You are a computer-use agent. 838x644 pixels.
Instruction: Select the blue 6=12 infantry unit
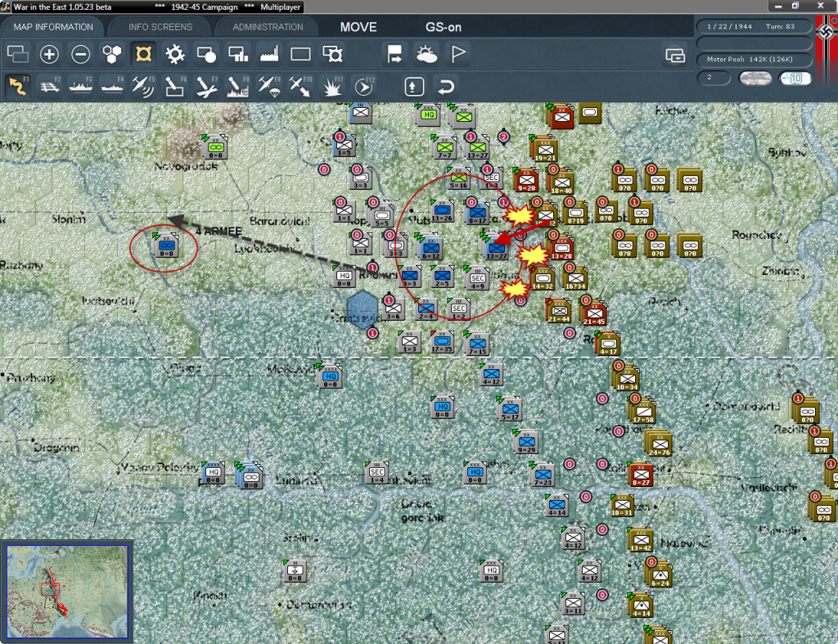pyautogui.click(x=430, y=249)
